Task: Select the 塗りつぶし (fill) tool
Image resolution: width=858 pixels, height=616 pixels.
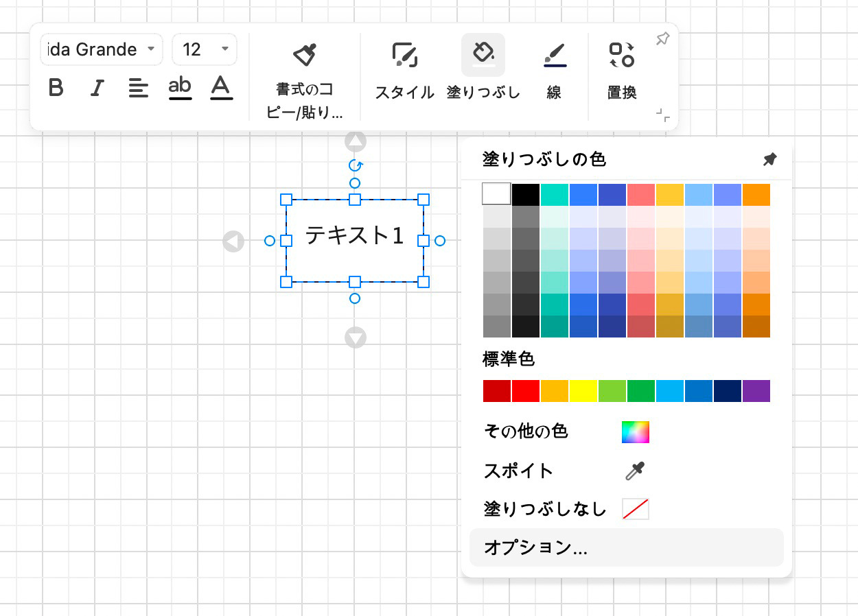Action: click(x=483, y=55)
